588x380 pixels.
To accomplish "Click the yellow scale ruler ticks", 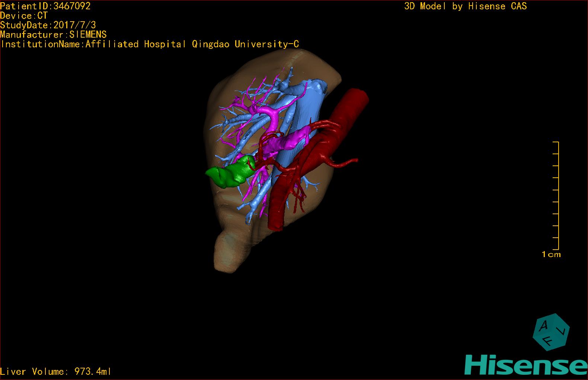I will [556, 196].
